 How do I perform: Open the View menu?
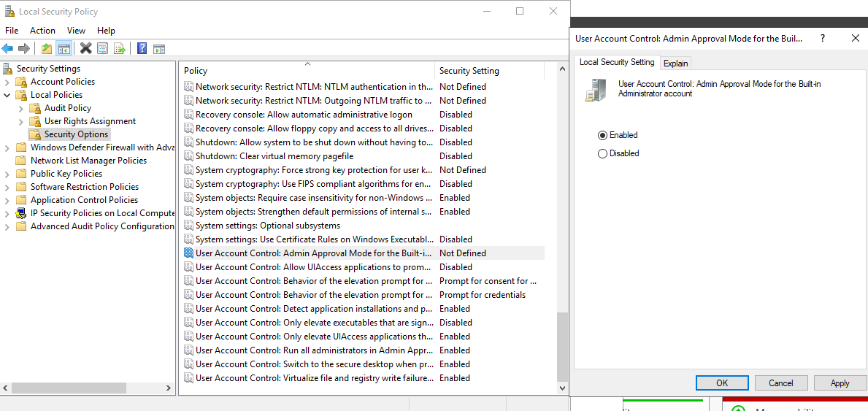coord(77,31)
